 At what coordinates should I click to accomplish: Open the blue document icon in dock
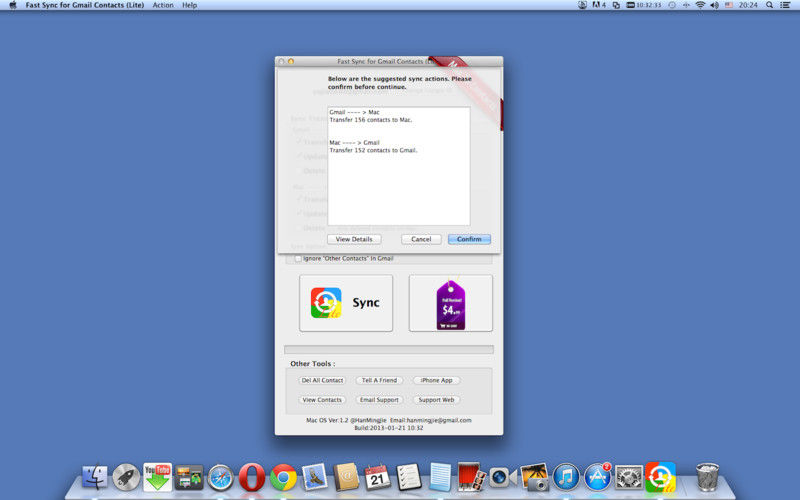pyautogui.click(x=440, y=478)
